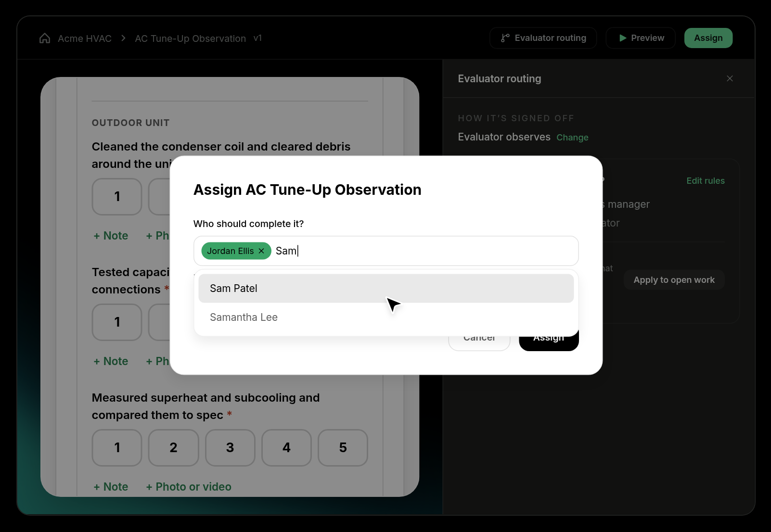Rate superheat and subcooling as 5
This screenshot has height=532, width=771.
click(343, 448)
